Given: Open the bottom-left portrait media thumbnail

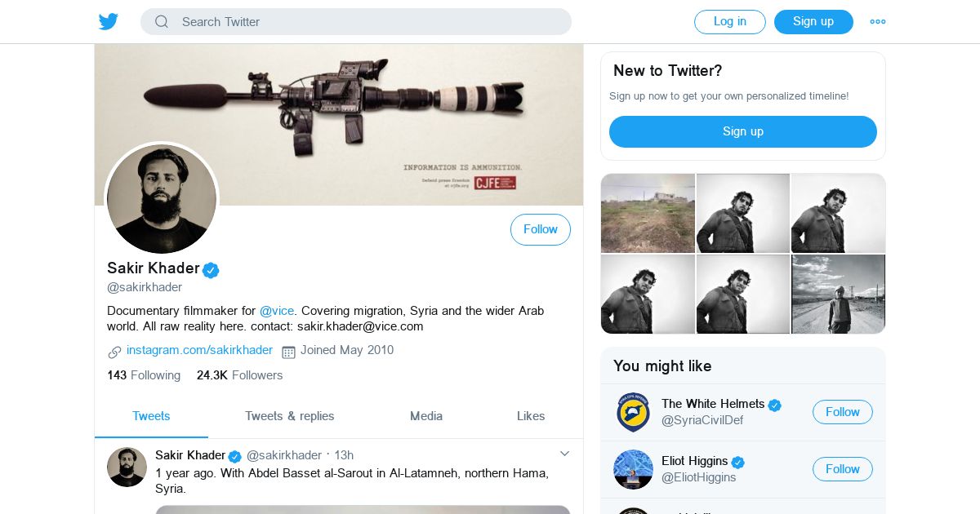Looking at the screenshot, I should 648,294.
